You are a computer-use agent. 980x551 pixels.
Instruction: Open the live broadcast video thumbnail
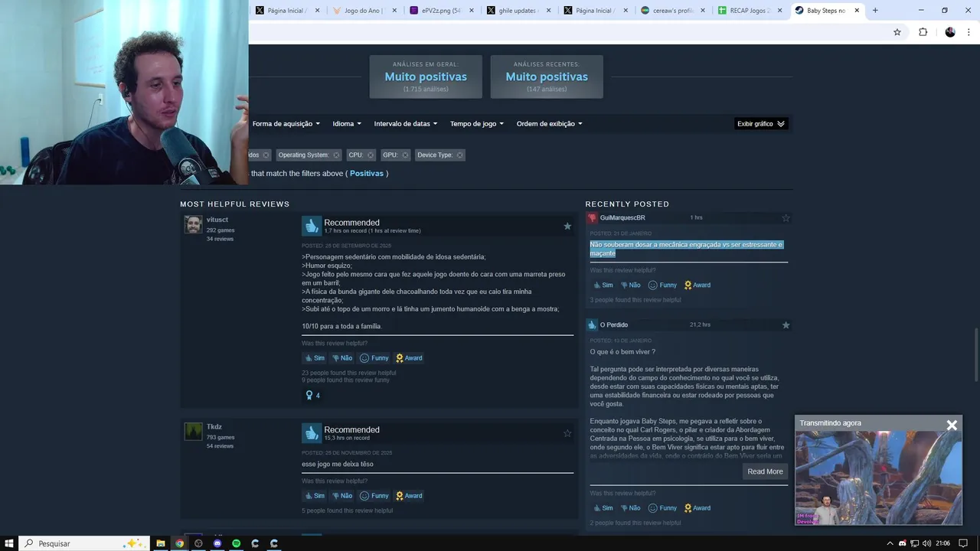coord(878,478)
